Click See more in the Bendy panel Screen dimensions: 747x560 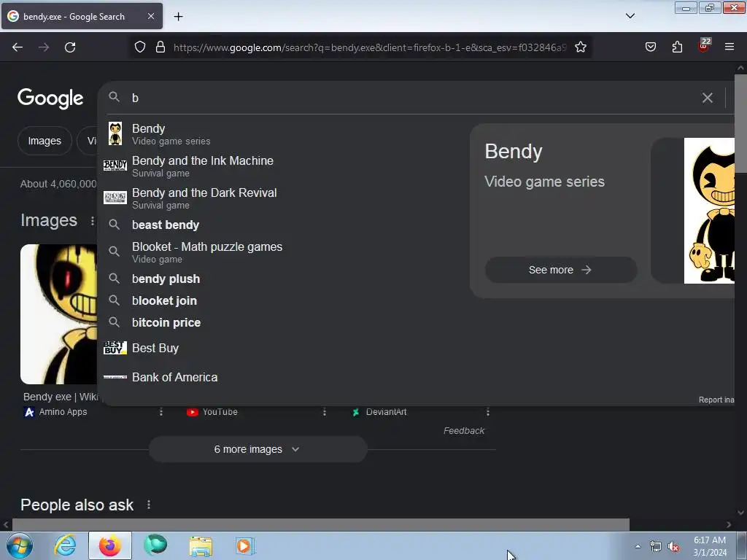tap(561, 270)
